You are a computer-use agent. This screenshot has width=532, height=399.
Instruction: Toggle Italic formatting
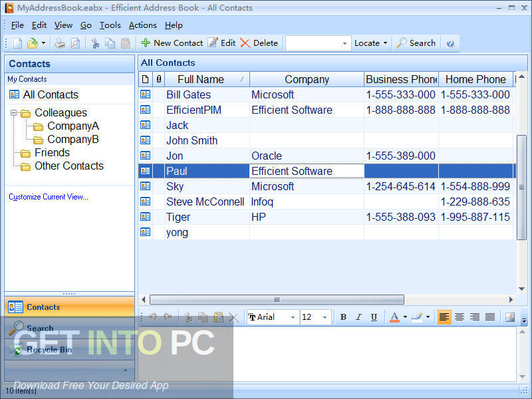point(358,317)
